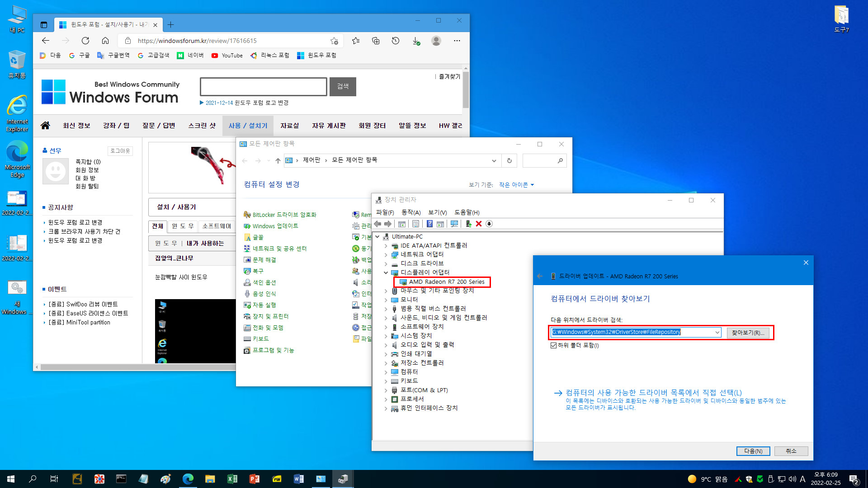Click the 로그아웃 button on the forum
868x488 pixels.
point(120,150)
